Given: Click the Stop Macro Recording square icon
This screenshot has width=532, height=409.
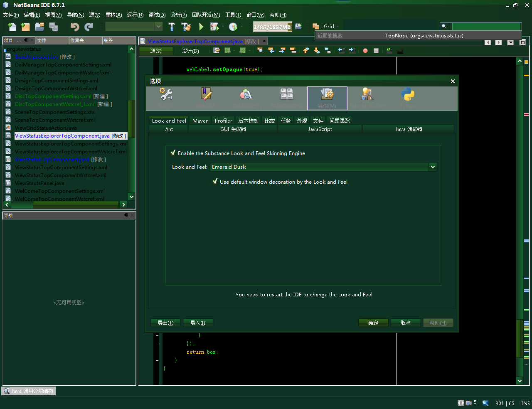Looking at the screenshot, I should click(376, 51).
